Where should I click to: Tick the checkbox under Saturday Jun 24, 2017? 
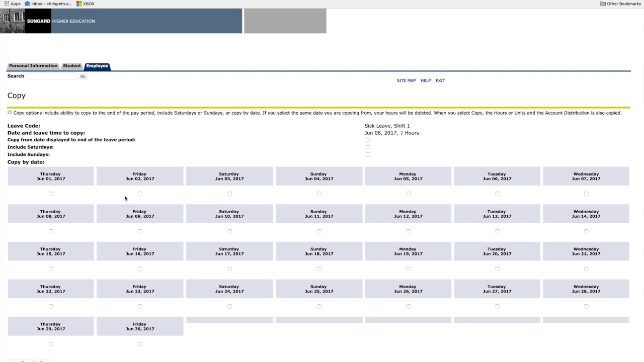230,306
